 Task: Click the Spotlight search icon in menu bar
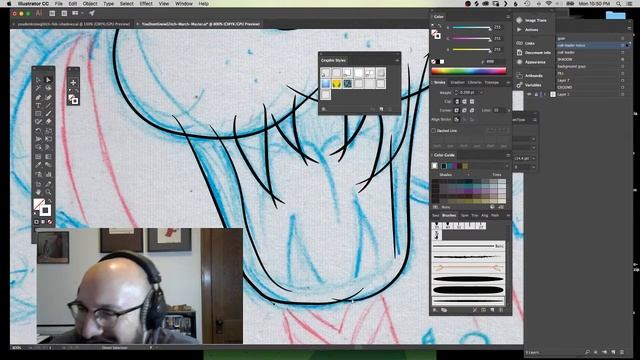[x=619, y=4]
